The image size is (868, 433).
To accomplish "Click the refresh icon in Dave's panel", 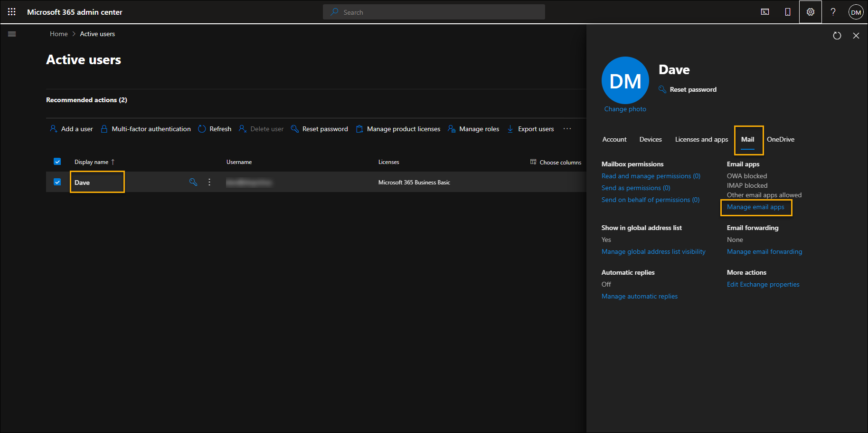I will [837, 36].
